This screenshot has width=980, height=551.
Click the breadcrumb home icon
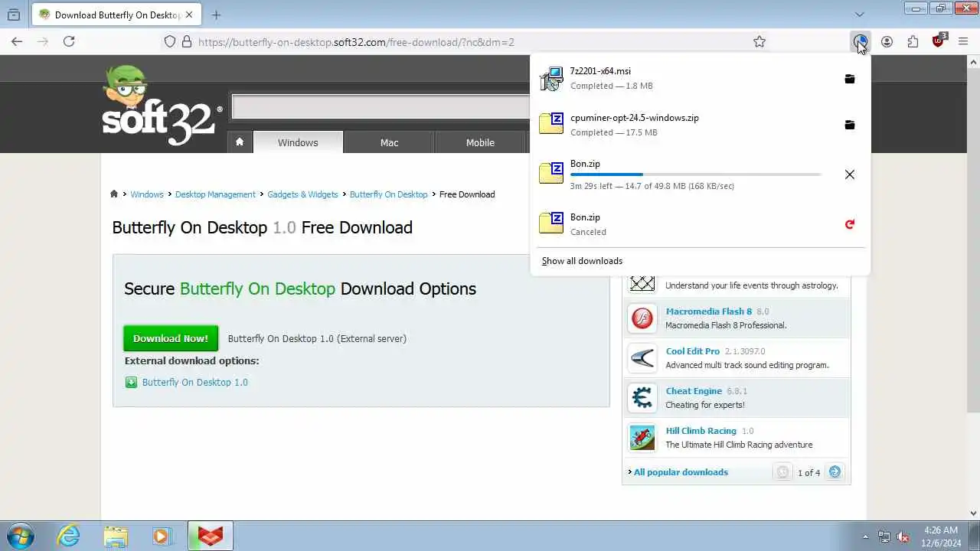click(x=114, y=194)
